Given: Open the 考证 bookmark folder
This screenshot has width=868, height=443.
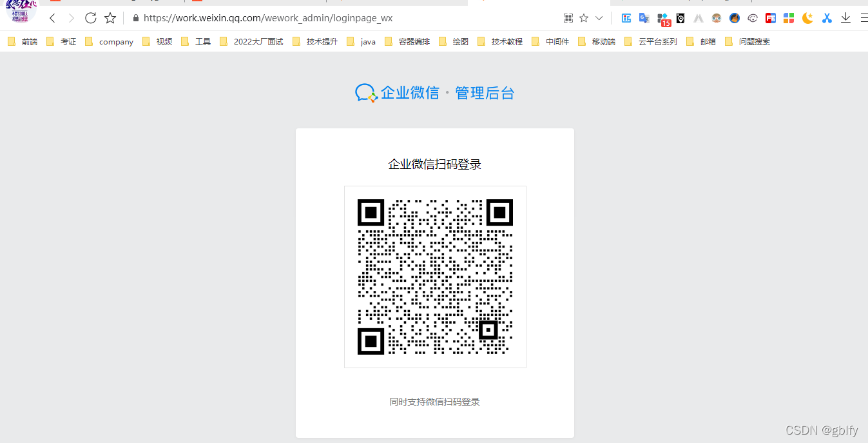Looking at the screenshot, I should (61, 42).
